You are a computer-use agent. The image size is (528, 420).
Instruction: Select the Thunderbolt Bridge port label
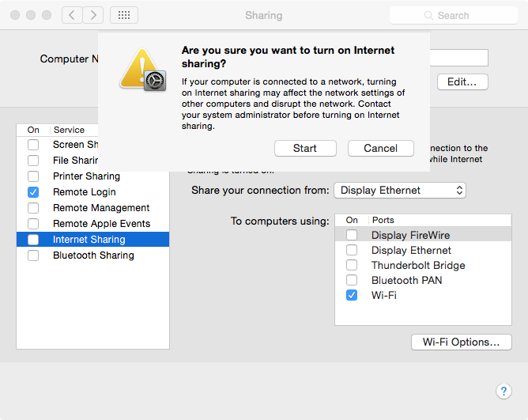pos(418,266)
